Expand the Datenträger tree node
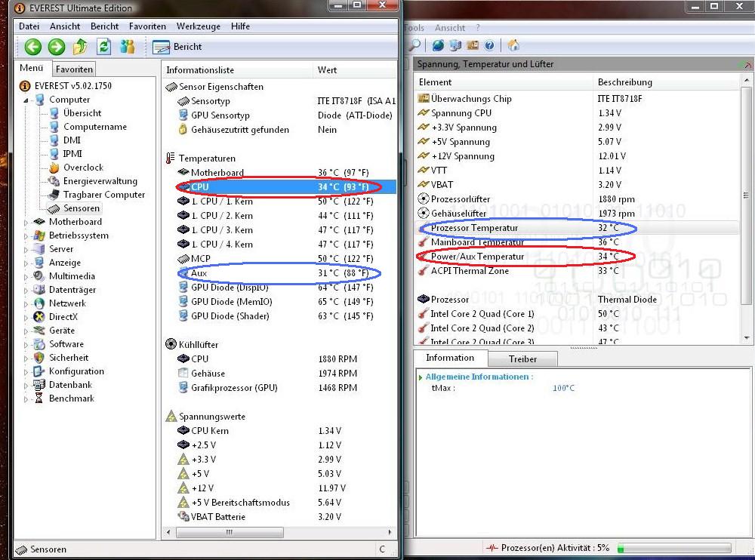The width and height of the screenshot is (755, 560). coord(26,290)
